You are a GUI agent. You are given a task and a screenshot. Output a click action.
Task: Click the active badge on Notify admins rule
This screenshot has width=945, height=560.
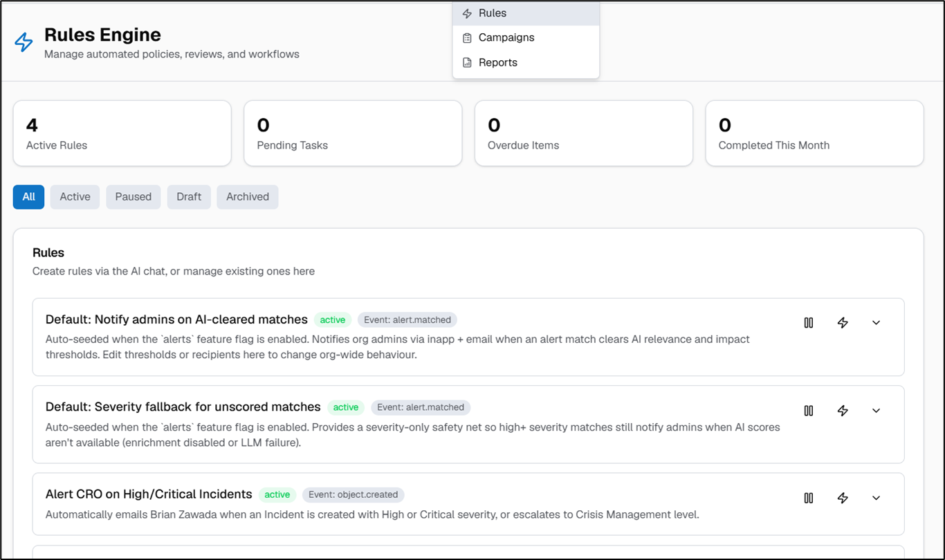point(333,320)
